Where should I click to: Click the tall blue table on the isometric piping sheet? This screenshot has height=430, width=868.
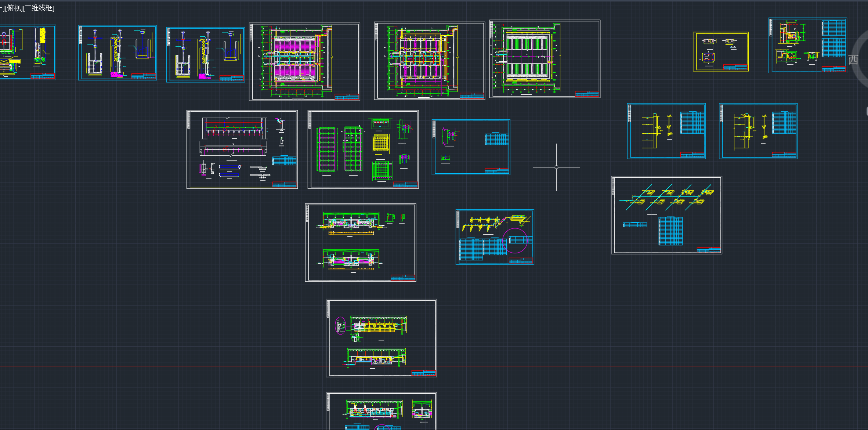[x=670, y=231]
